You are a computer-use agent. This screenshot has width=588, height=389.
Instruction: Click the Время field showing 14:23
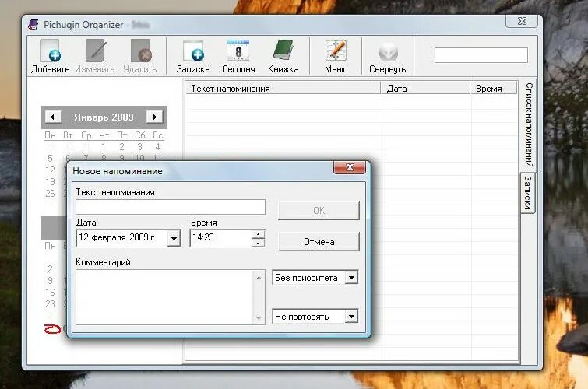tap(221, 237)
